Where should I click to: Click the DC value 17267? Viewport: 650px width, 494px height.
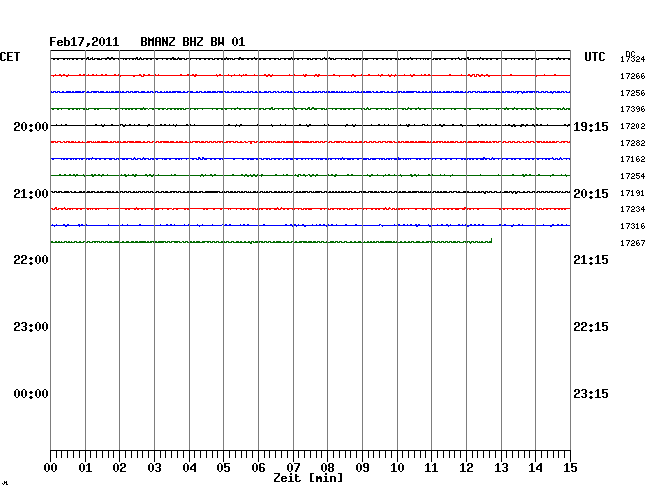point(633,243)
